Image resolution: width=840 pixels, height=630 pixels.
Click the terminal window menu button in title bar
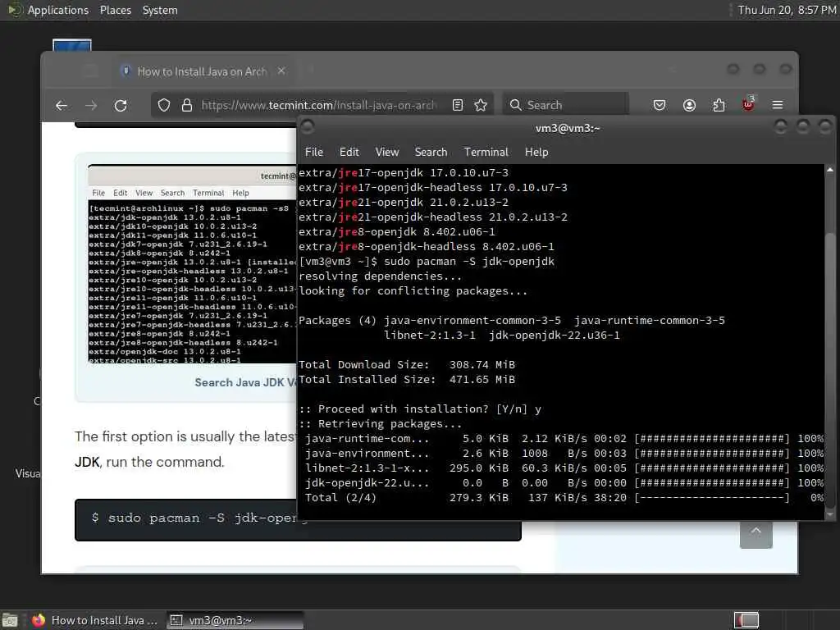point(308,127)
